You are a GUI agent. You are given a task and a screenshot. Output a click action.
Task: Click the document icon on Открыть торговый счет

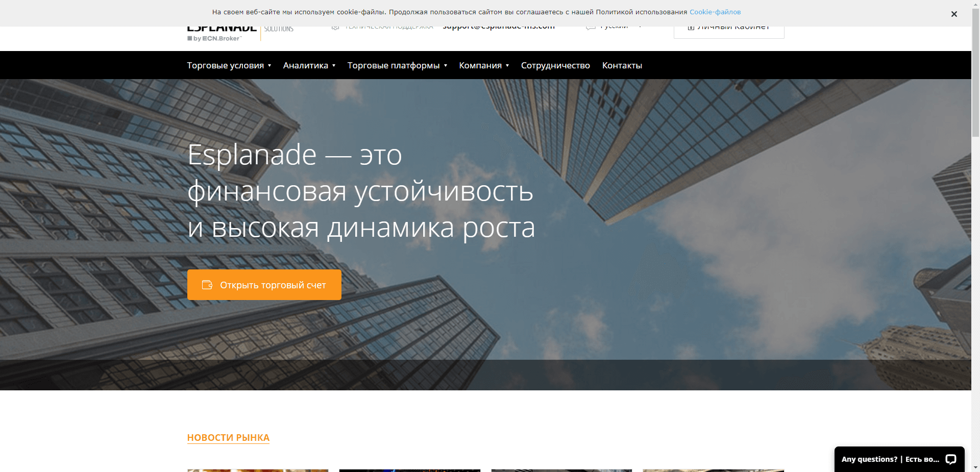207,285
